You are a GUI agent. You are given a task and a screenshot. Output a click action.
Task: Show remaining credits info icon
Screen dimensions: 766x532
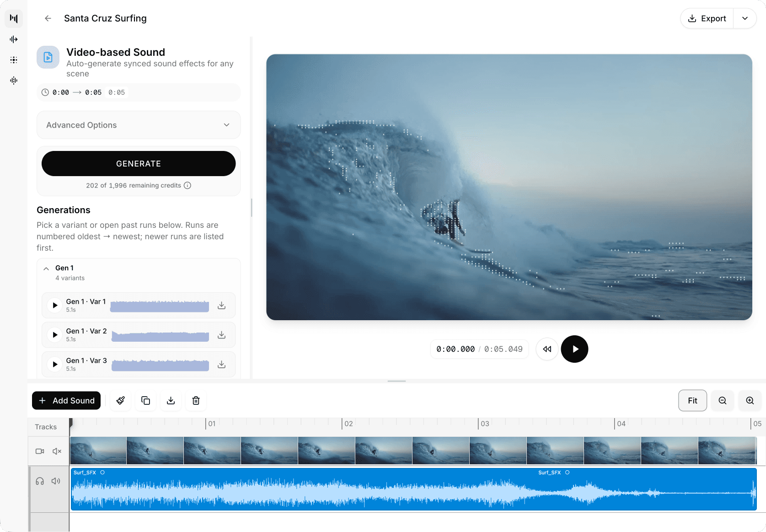[187, 185]
